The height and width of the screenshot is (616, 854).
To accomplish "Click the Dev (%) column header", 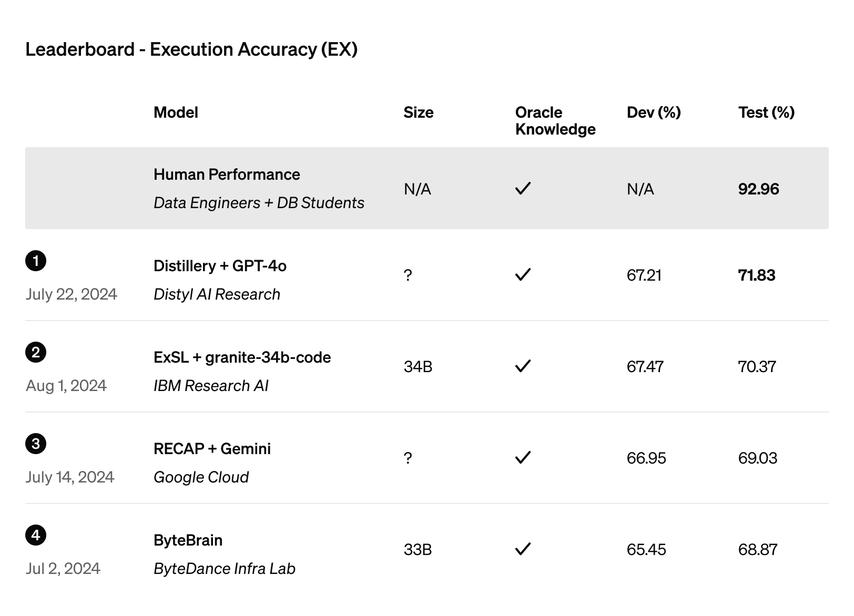I will (654, 112).
